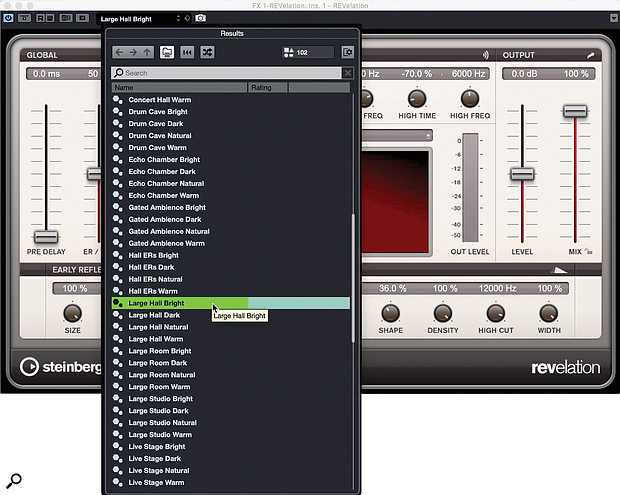The height and width of the screenshot is (495, 620).
Task: Sort presets by Name column header
Action: coord(179,87)
